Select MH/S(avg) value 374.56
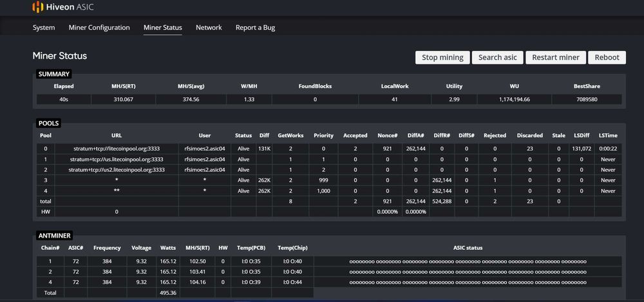The height and width of the screenshot is (302, 644). 191,99
